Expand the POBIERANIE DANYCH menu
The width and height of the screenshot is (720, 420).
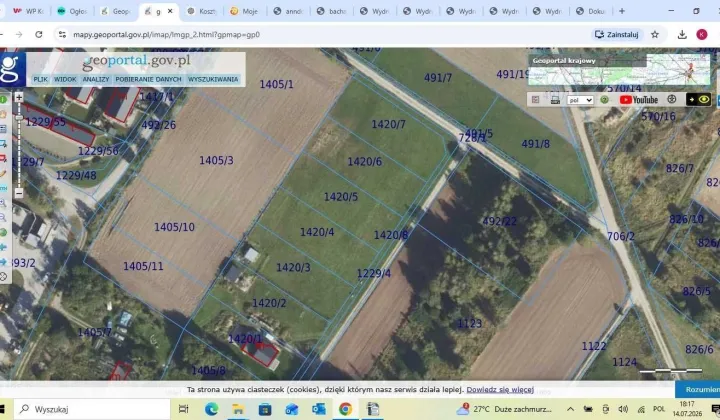(x=148, y=79)
